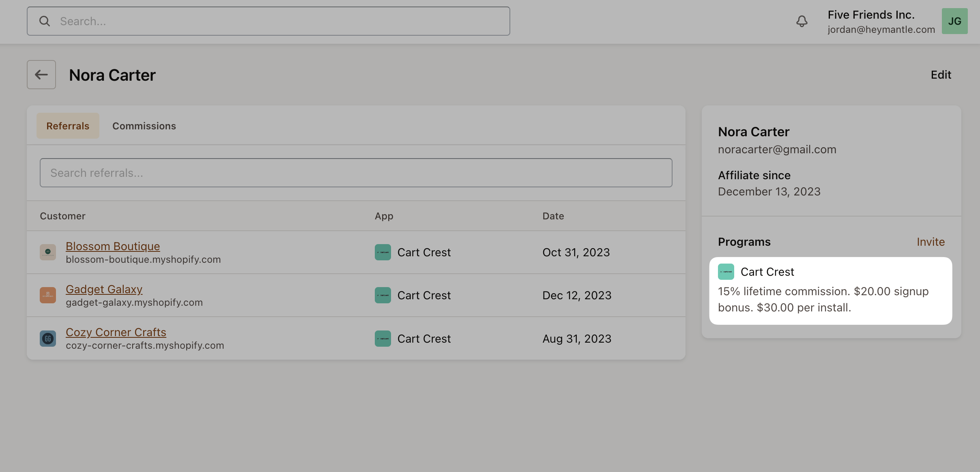
Task: Click the Cart Crest icon in Gadget Galaxy row
Action: (x=383, y=295)
